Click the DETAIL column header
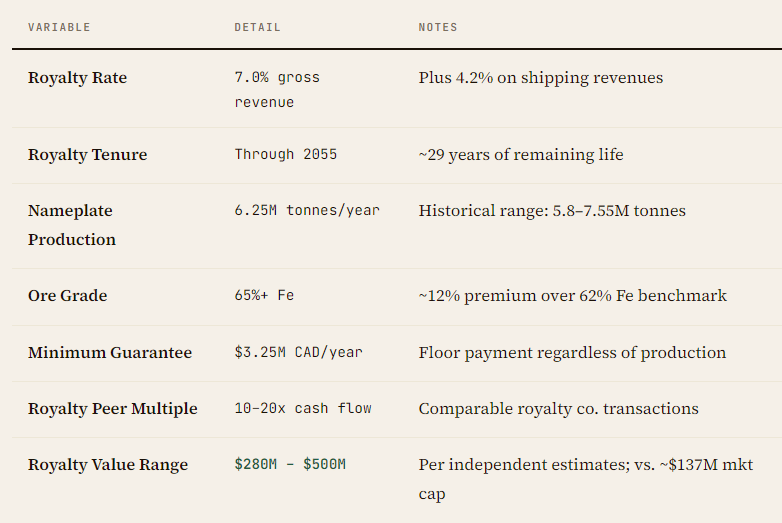Screen dimensions: 782x523 point(257,27)
